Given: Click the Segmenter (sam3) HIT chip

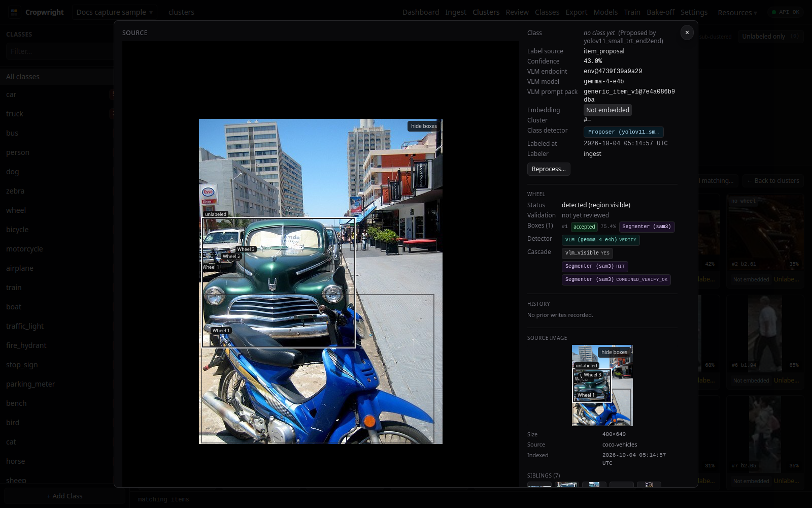Looking at the screenshot, I should 595,266.
